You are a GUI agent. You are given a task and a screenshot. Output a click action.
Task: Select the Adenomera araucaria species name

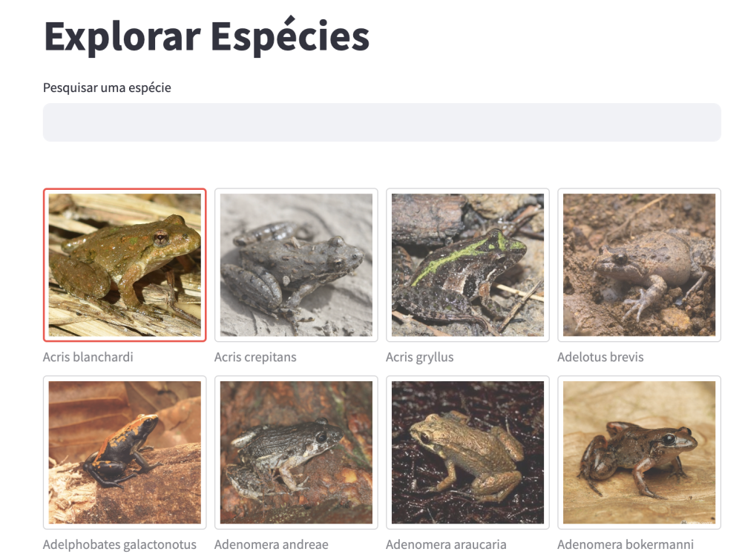(x=446, y=544)
